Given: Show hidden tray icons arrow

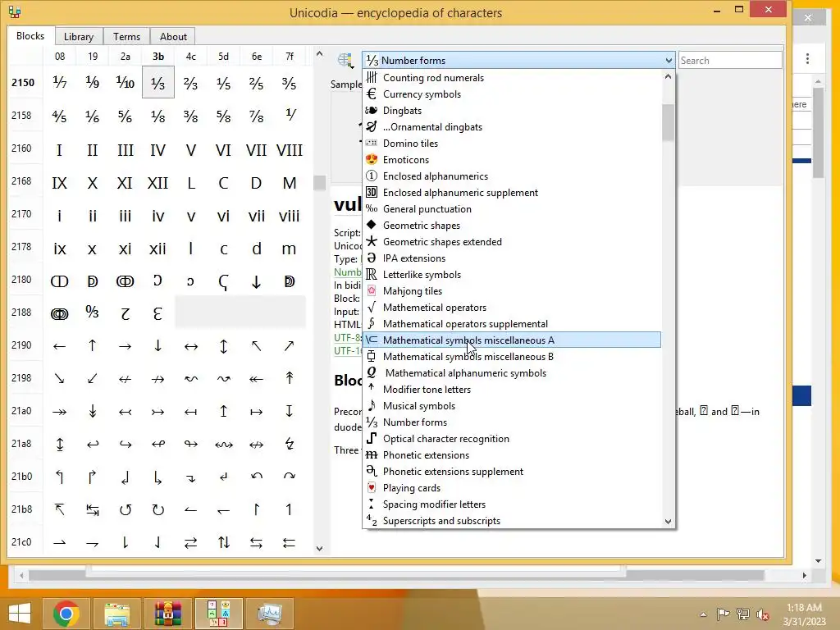Looking at the screenshot, I should (703, 614).
